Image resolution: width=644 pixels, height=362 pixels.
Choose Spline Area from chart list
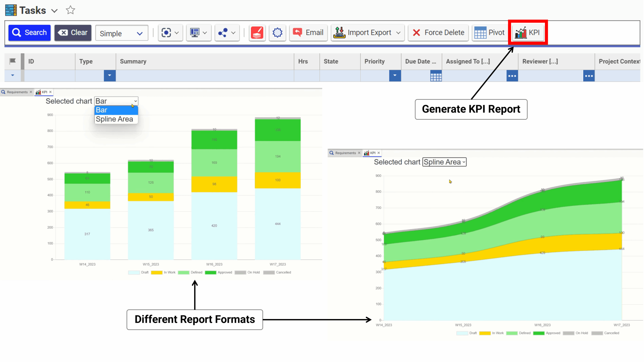(114, 119)
